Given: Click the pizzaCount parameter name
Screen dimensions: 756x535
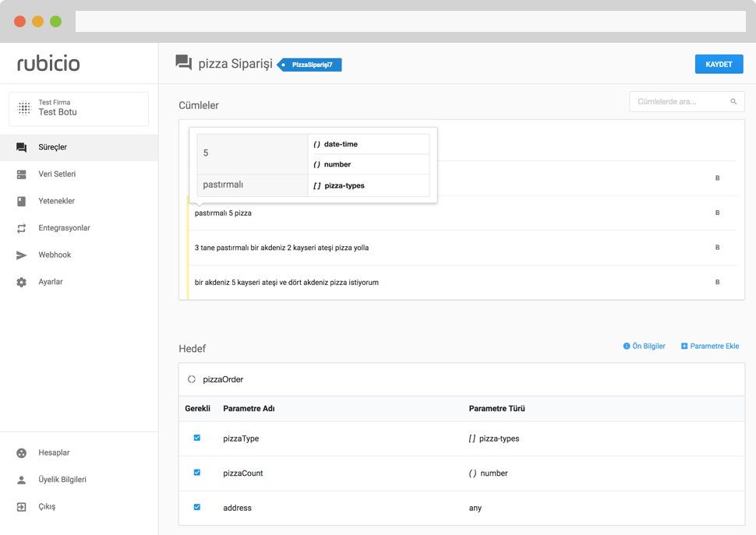Looking at the screenshot, I should (x=243, y=473).
